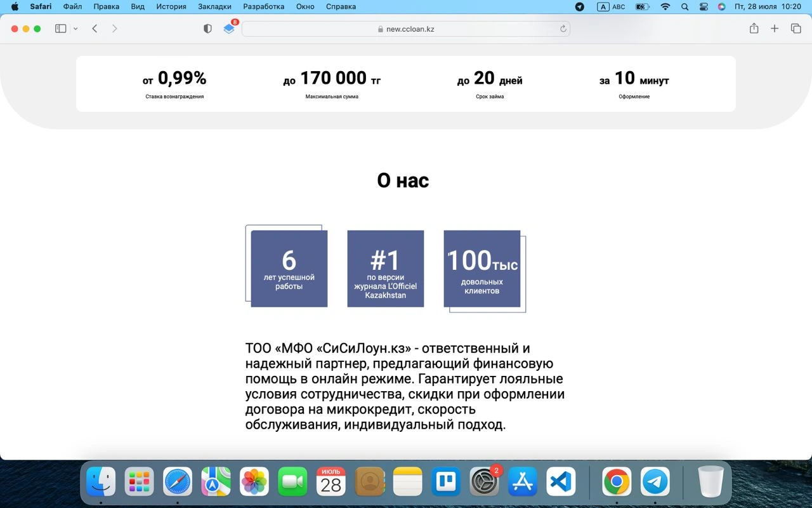
Task: Open the Закладки menu
Action: click(214, 6)
